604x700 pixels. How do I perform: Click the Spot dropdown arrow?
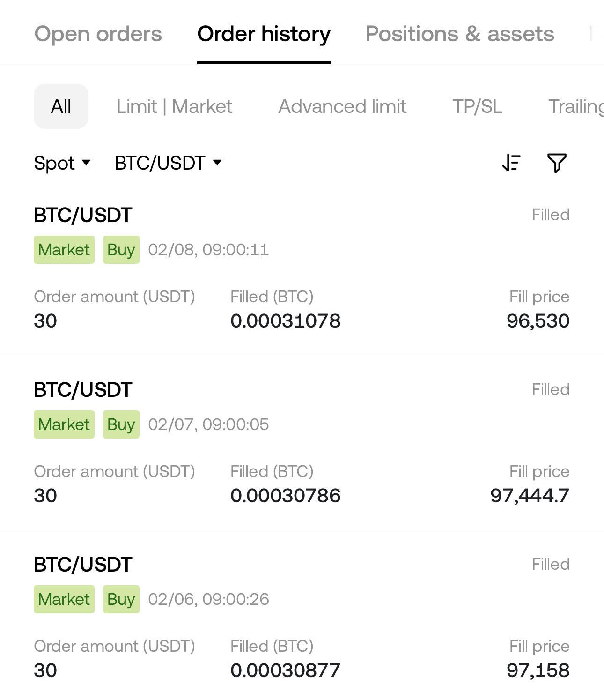tap(86, 163)
